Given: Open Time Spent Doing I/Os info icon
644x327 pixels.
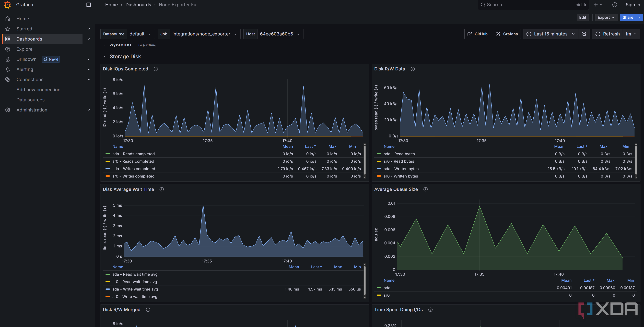Looking at the screenshot, I should pyautogui.click(x=430, y=309).
